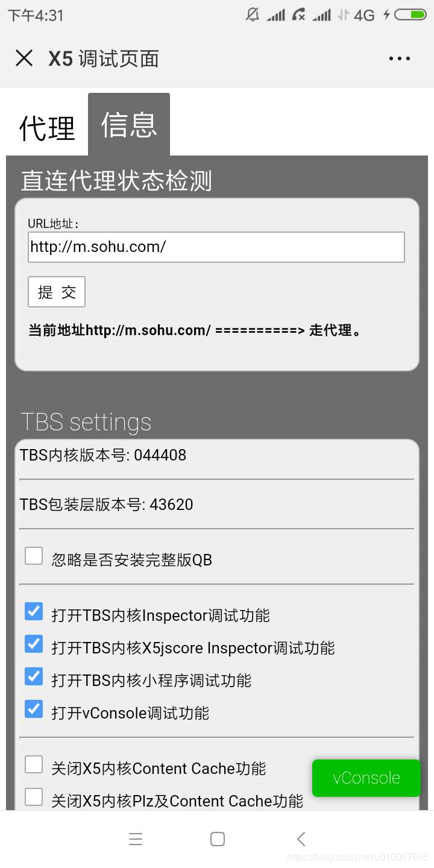
Task: Click the URL地址 input field
Action: point(216,247)
